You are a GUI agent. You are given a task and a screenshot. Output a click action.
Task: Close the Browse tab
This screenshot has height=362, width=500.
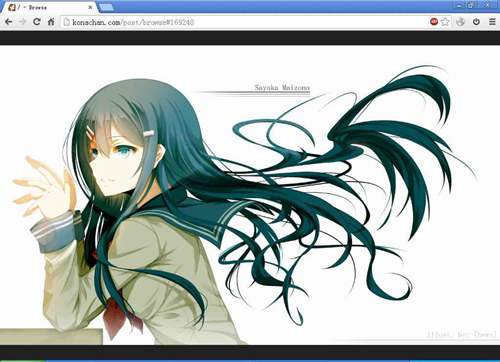click(x=90, y=7)
